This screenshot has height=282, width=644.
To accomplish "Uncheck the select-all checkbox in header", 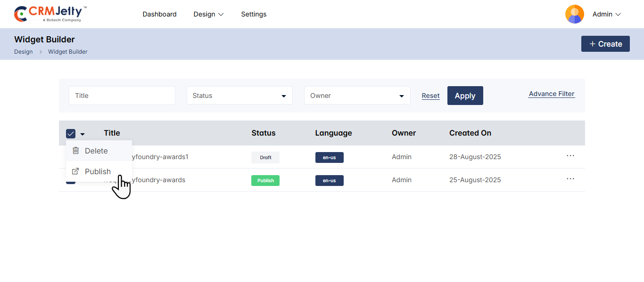I will pyautogui.click(x=71, y=134).
